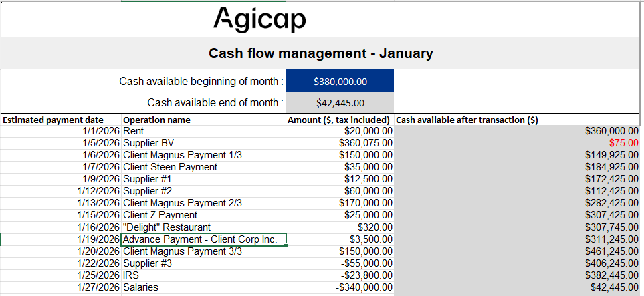Select the date cell 1/27/2026

[62, 287]
